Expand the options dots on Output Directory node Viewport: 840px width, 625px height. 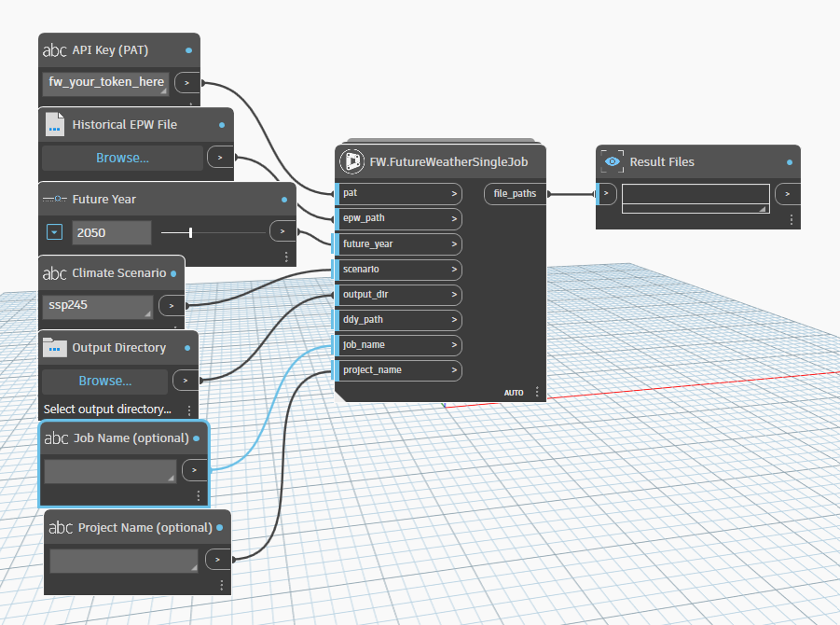(189, 410)
